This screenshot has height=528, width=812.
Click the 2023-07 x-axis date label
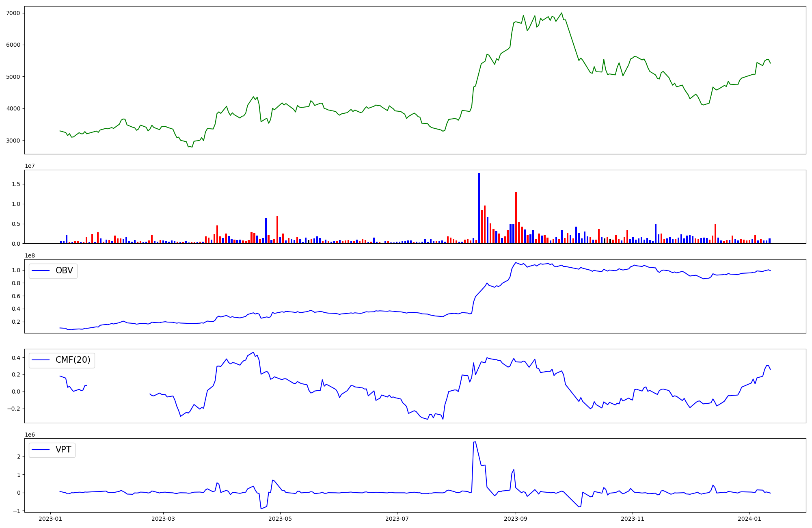pyautogui.click(x=397, y=519)
